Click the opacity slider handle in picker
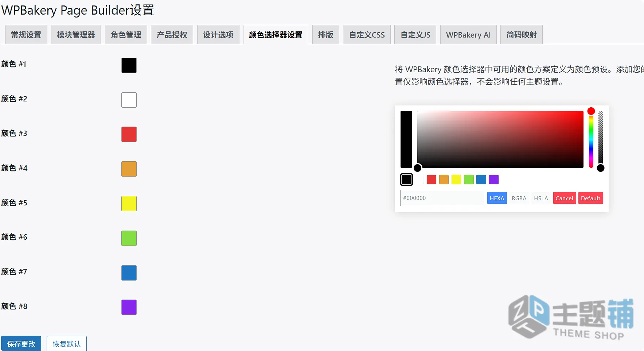 click(x=601, y=168)
